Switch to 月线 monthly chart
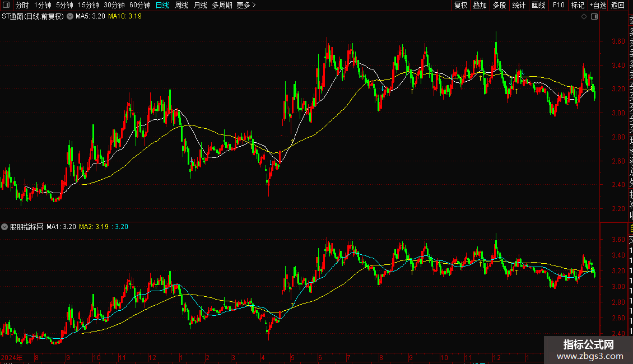Screen dimensions: 633x364 click(200, 5)
